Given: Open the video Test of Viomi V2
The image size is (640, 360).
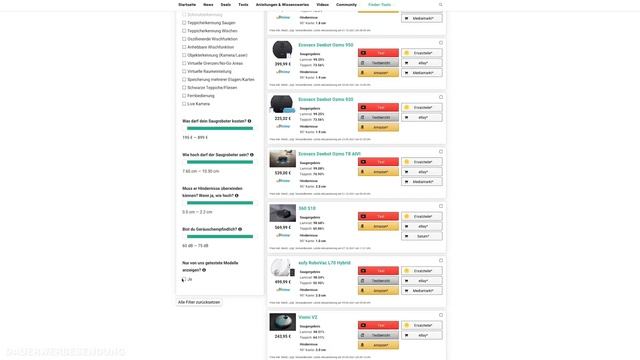Looking at the screenshot, I should (378, 325).
